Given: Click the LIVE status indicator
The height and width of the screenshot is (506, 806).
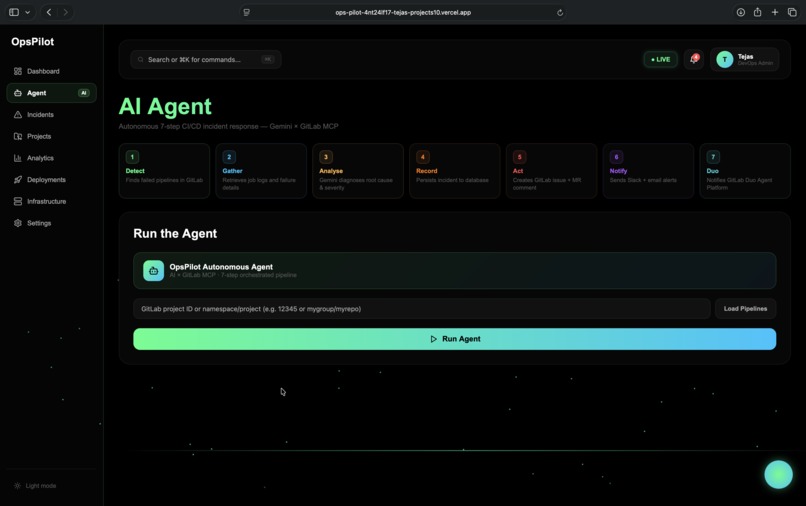Looking at the screenshot, I should tap(661, 60).
